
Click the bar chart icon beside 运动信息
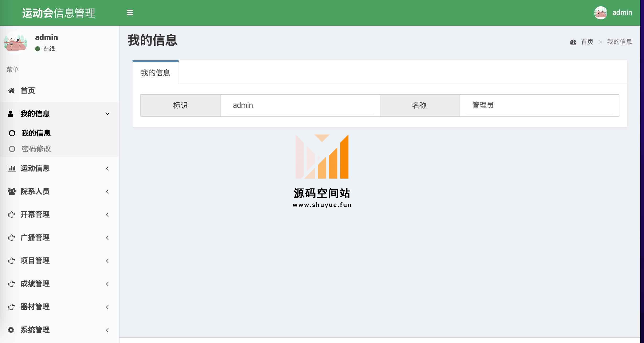coord(12,168)
